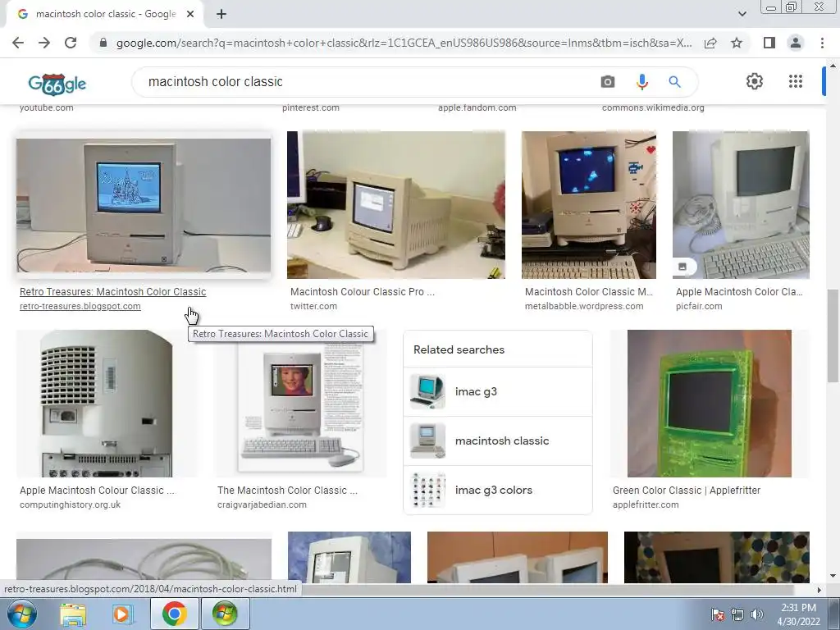The image size is (840, 630).
Task: Go back using the browser back arrow
Action: point(18,43)
